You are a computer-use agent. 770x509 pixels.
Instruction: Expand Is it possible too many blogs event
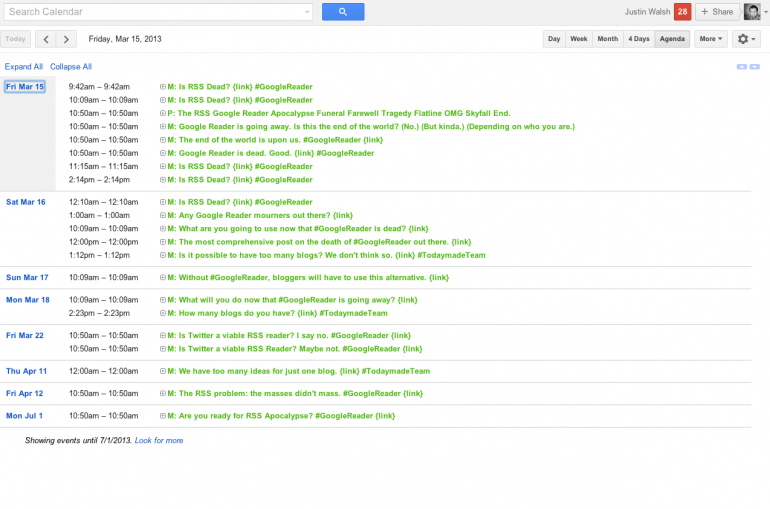(x=163, y=255)
